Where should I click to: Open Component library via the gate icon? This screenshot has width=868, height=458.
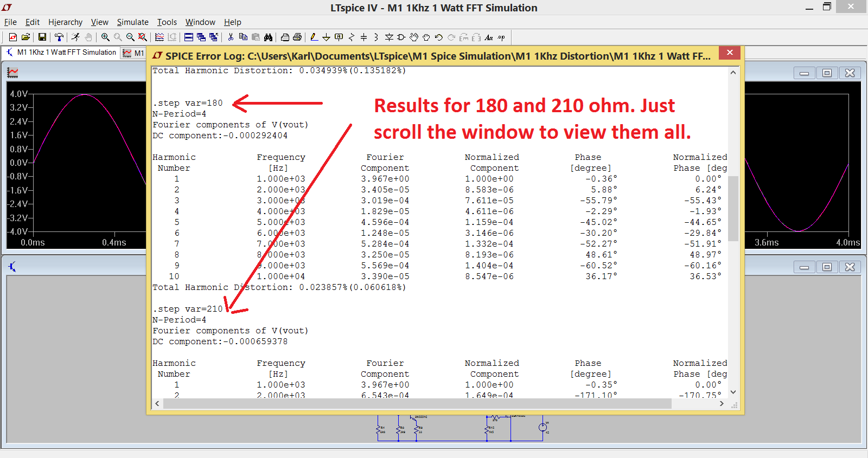[x=401, y=37]
